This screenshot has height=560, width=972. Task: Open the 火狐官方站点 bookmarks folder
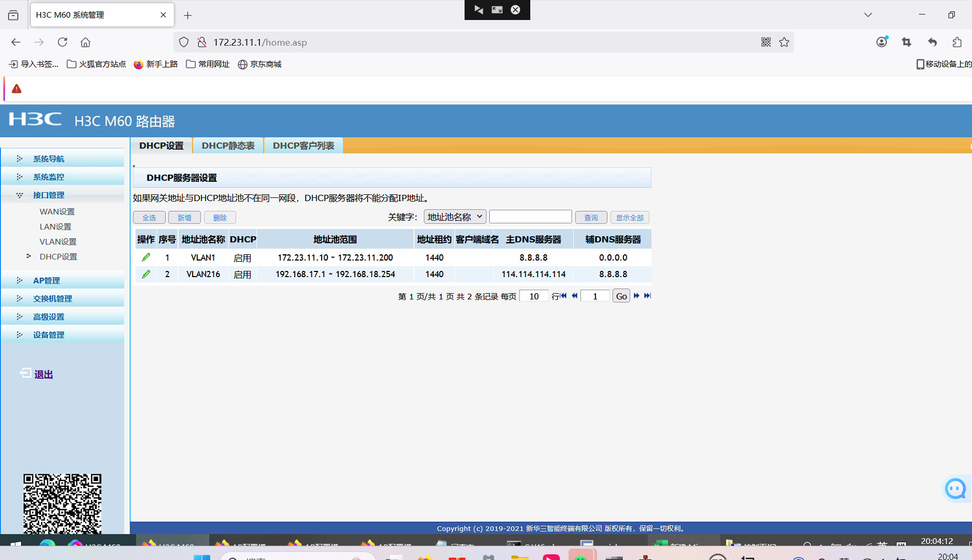97,64
